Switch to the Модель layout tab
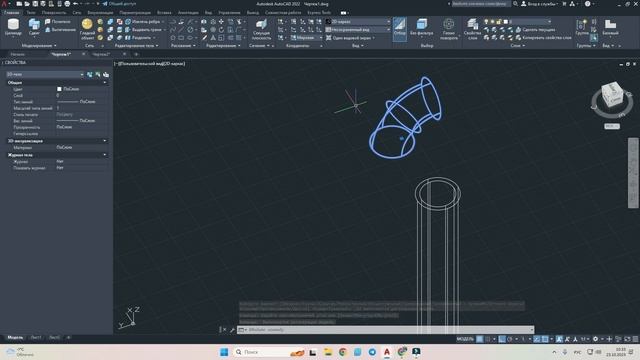 (x=15, y=338)
